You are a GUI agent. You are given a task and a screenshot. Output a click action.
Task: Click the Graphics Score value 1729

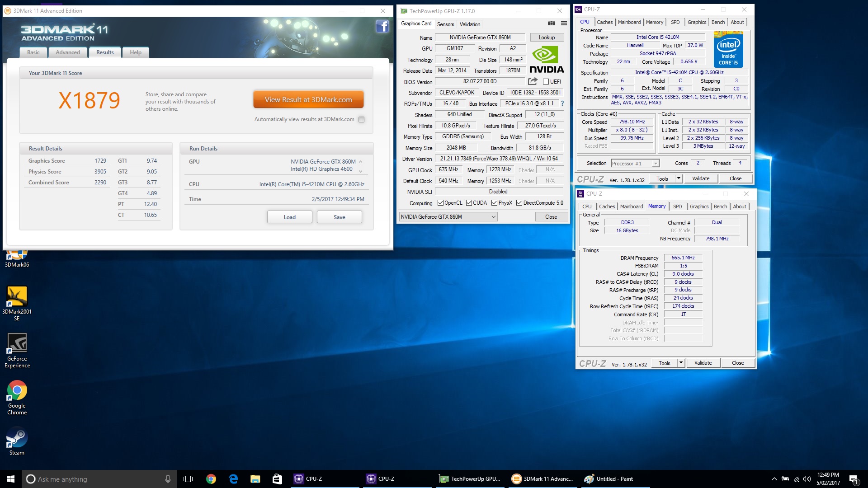point(100,161)
